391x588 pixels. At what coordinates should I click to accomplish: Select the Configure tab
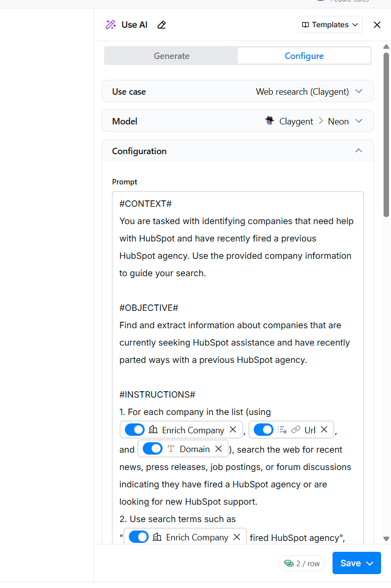[304, 56]
